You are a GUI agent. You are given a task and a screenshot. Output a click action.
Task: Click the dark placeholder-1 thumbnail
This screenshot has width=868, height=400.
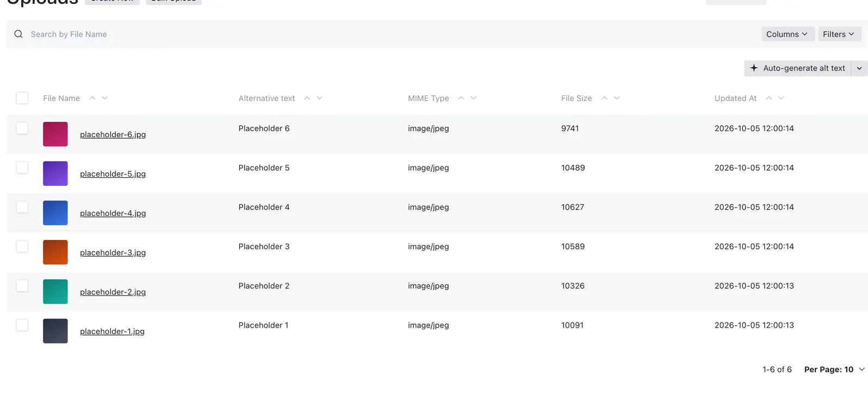click(x=55, y=331)
